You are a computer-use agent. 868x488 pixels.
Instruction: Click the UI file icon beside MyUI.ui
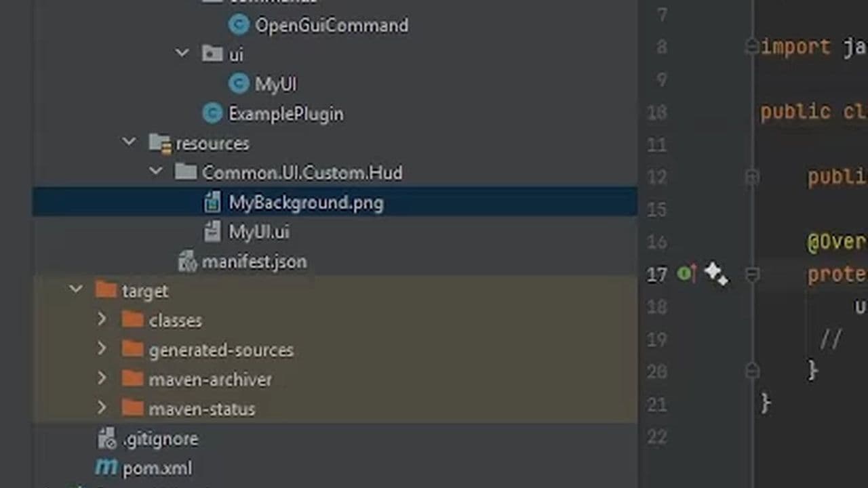click(212, 231)
